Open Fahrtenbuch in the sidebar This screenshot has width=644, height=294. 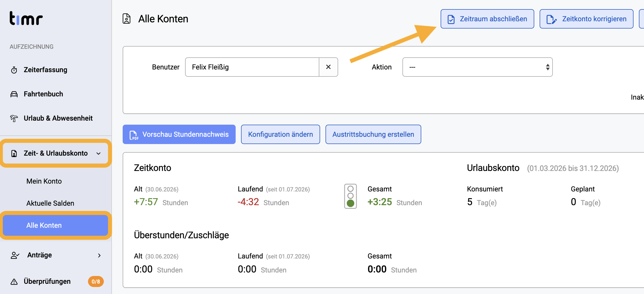tap(43, 94)
